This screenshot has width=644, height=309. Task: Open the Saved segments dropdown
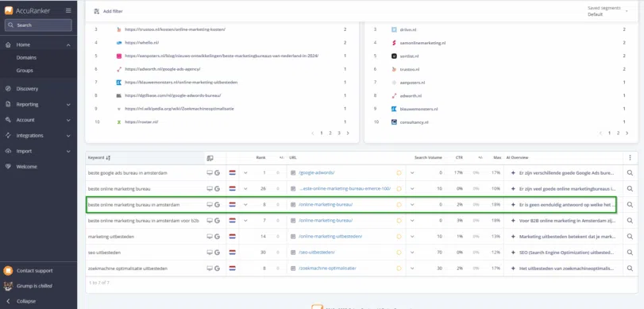pos(607,11)
